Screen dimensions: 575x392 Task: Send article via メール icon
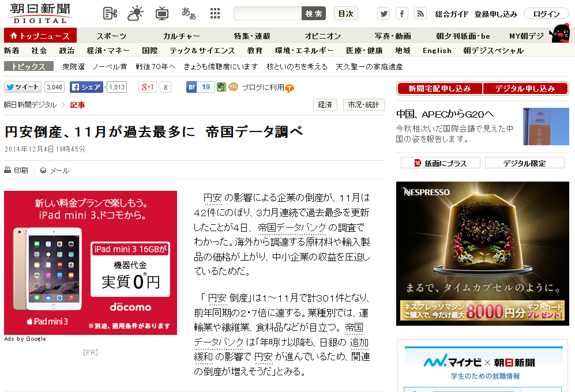click(55, 171)
